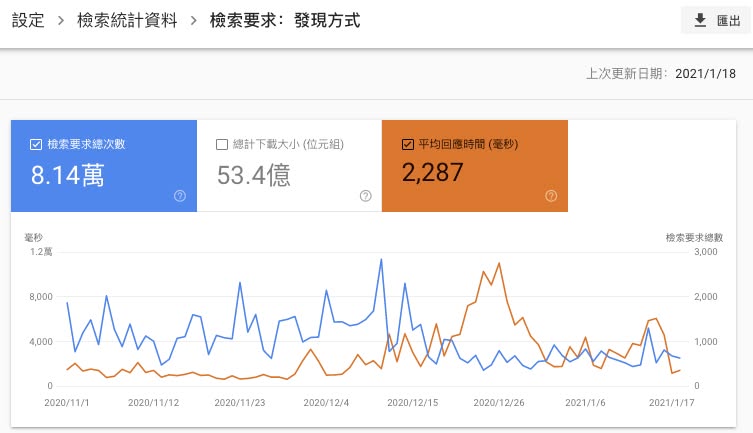
Task: Open help icon on 總計下載大小 card
Action: click(365, 195)
